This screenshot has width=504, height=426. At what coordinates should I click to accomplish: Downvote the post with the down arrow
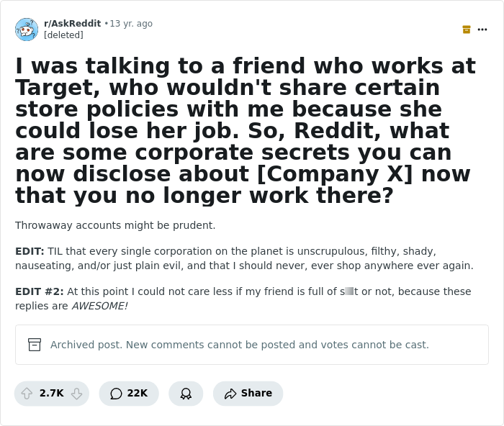point(76,394)
